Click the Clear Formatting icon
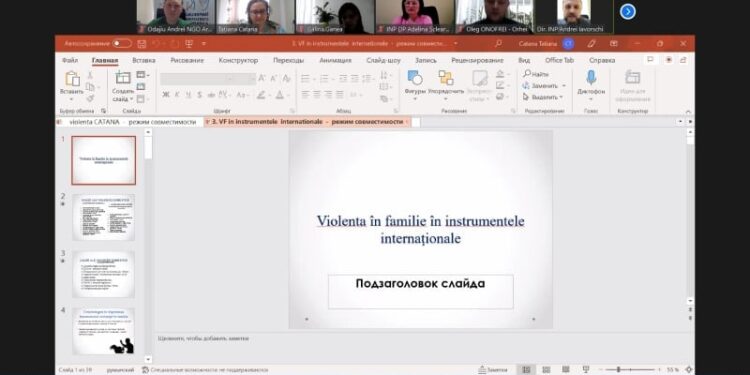Screen dimensions: 750x375 pyautogui.click(x=287, y=78)
